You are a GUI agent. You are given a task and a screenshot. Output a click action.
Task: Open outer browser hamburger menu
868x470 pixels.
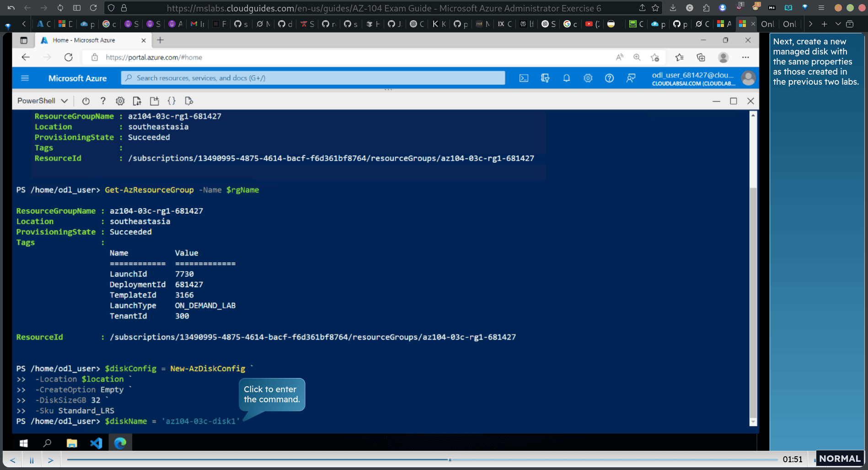point(821,8)
